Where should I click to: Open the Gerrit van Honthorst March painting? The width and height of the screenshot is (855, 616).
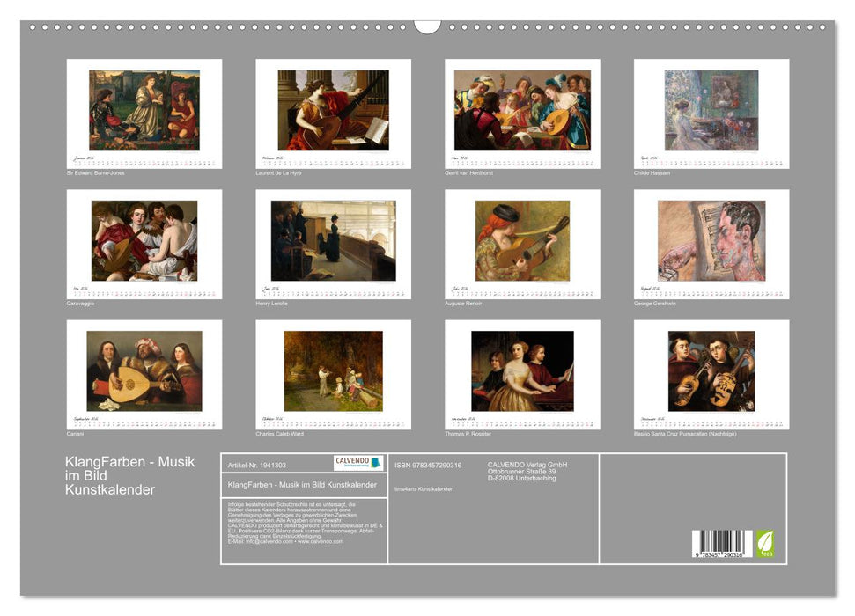(x=522, y=110)
